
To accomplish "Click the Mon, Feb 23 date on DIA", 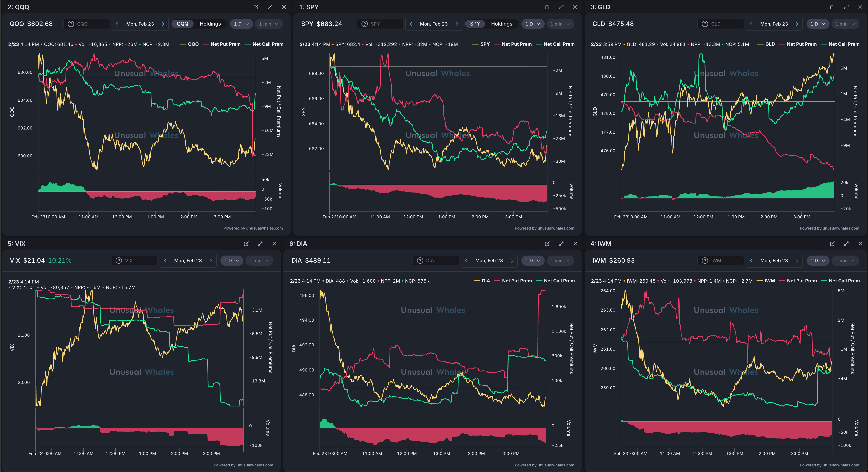I will click(x=489, y=260).
